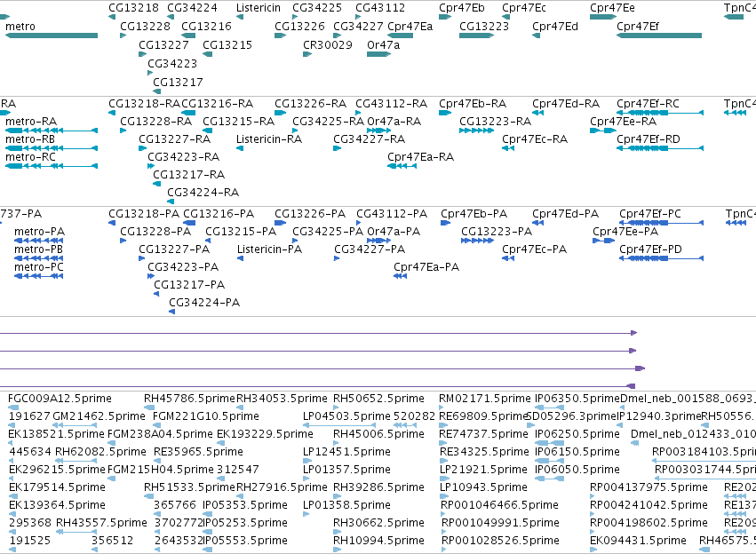The height and width of the screenshot is (554, 756).
Task: Click the Or47a-RA transcript label
Action: pyautogui.click(x=394, y=122)
